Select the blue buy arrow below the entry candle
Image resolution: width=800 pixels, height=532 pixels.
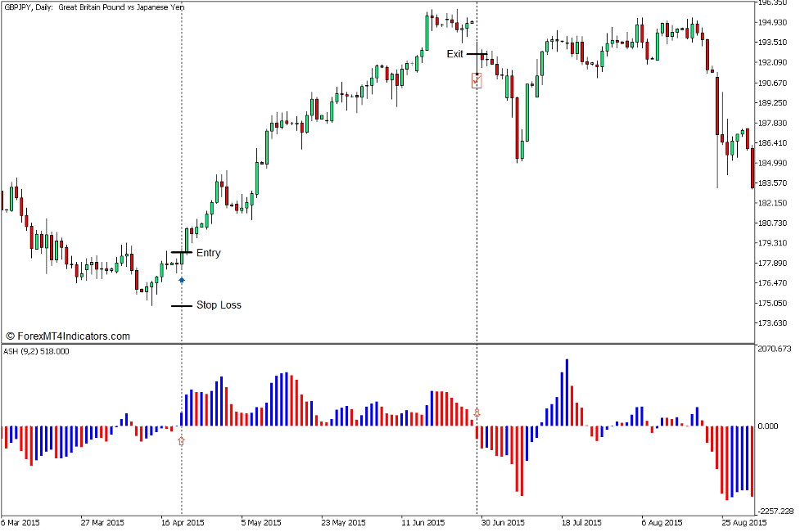181,278
